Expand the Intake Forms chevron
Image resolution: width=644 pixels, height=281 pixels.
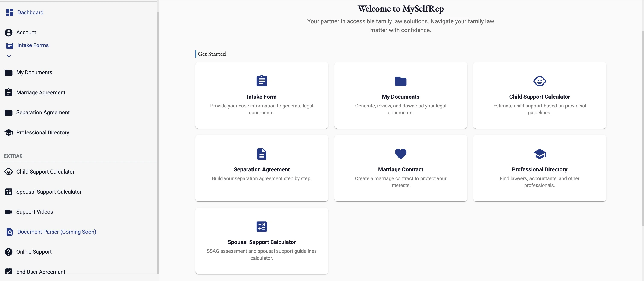click(9, 56)
